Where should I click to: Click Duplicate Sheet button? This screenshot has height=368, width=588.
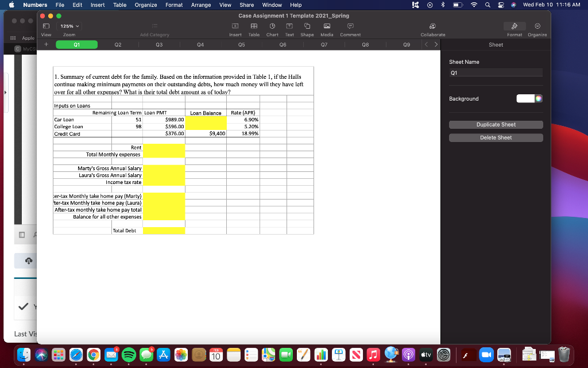[496, 124]
